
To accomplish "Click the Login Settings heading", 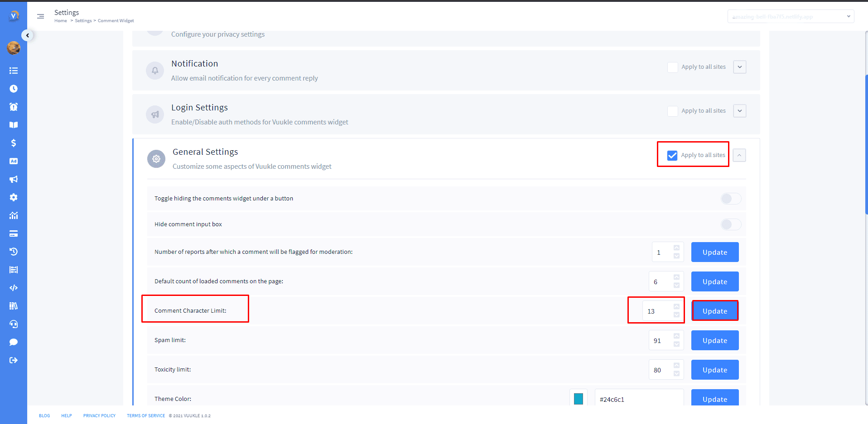I will click(199, 108).
